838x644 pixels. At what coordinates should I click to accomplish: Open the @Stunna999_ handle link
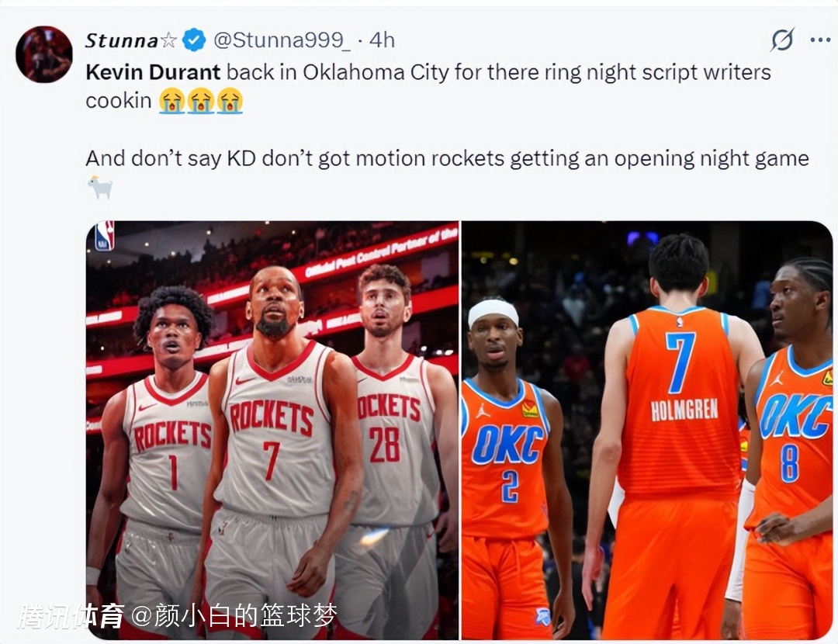[x=282, y=40]
